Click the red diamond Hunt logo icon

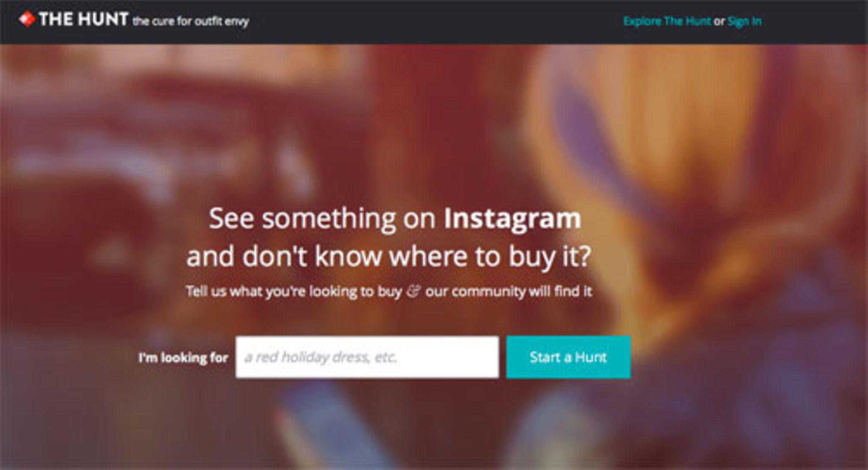coord(27,19)
